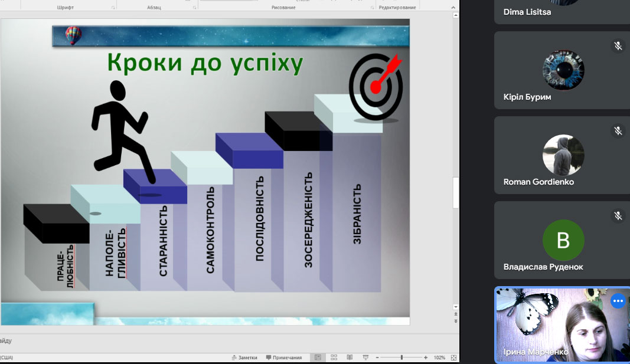
Task: Select Кіріл Бурим's eye avatar
Action: point(563,70)
